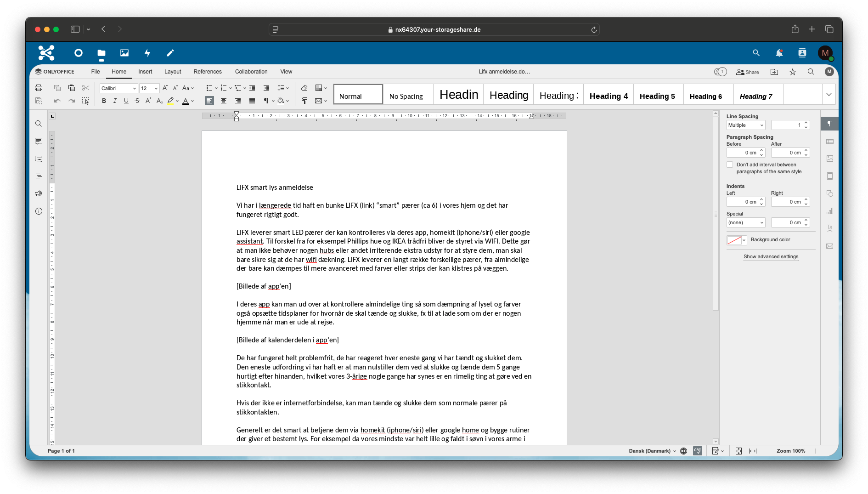Toggle center text alignment
This screenshot has height=494, width=868.
point(224,101)
